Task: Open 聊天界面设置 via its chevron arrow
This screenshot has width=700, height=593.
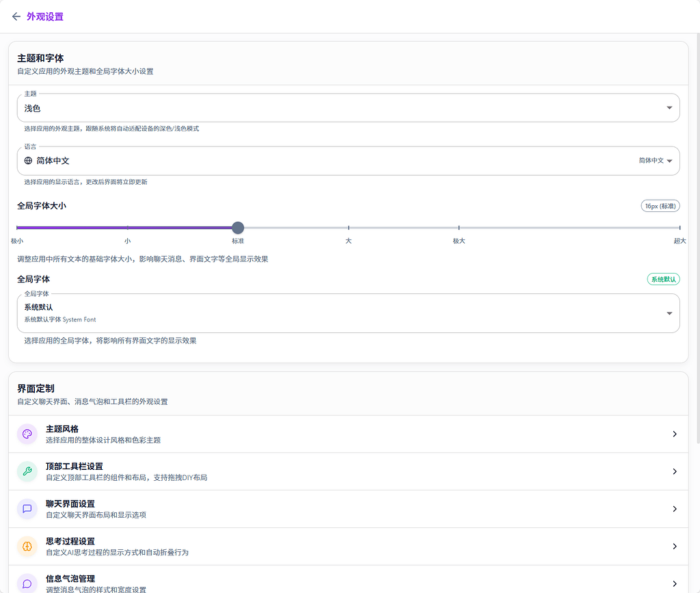Action: 675,509
